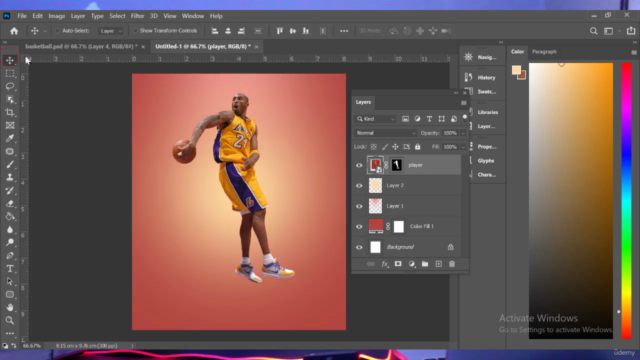Create a new group folder icon

[x=425, y=264]
